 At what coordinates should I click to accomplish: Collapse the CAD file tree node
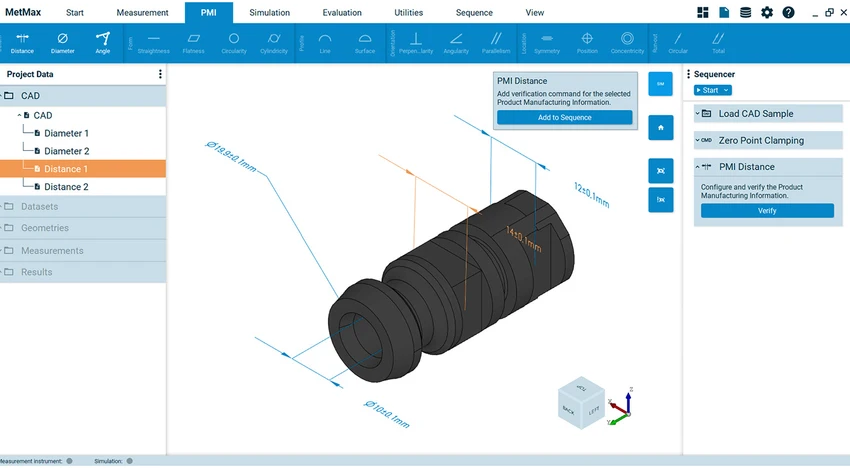pos(20,115)
